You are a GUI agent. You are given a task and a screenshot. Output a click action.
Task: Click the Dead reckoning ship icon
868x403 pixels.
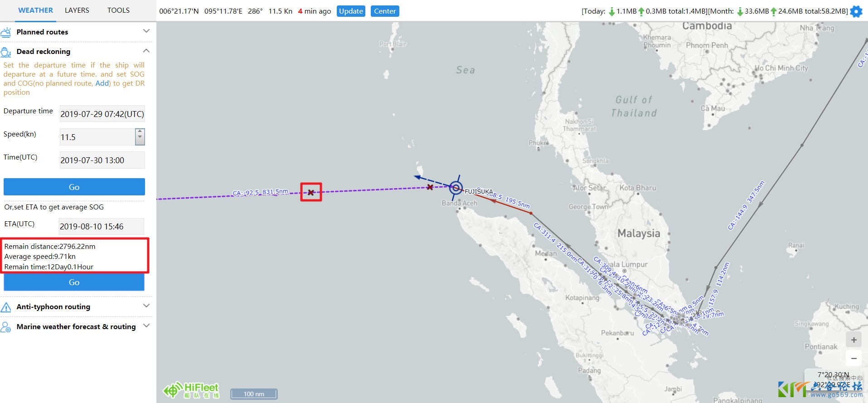[6, 52]
